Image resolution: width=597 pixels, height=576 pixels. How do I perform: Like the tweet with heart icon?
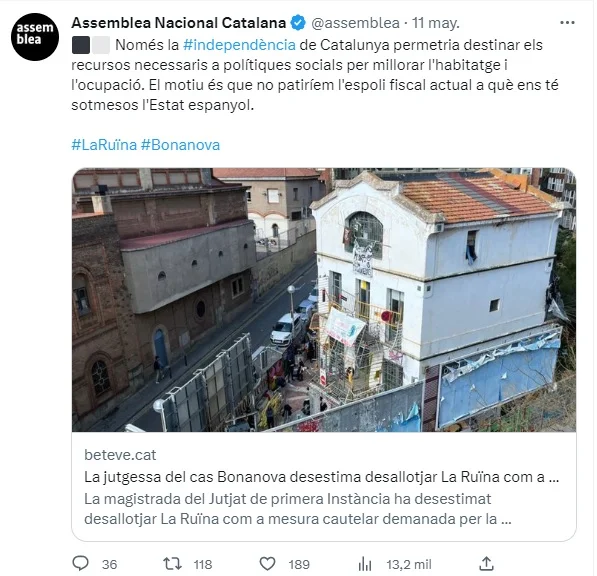[267, 563]
